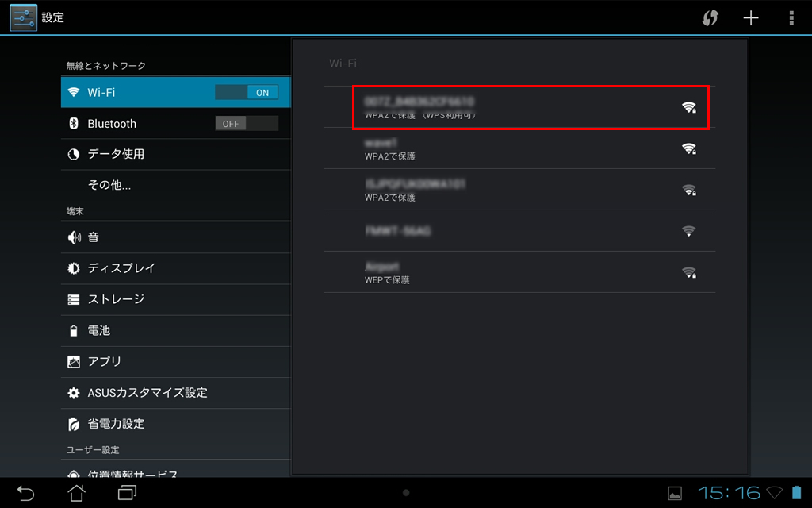The image size is (812, 508).
Task: Tap signal icon of open network
Action: [689, 231]
